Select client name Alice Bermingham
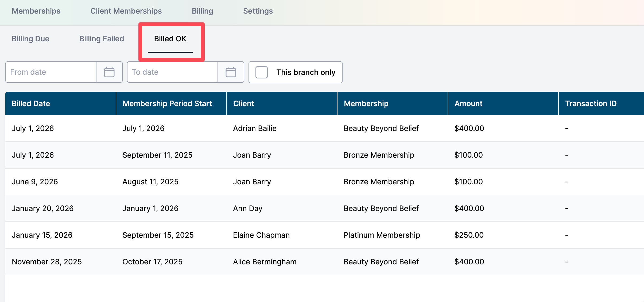 tap(265, 262)
